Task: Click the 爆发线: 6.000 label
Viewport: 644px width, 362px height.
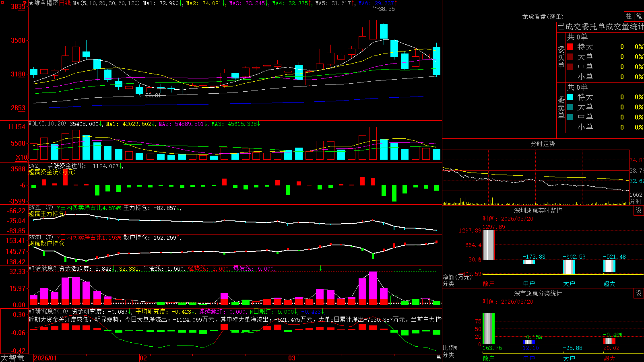Action: [254, 268]
